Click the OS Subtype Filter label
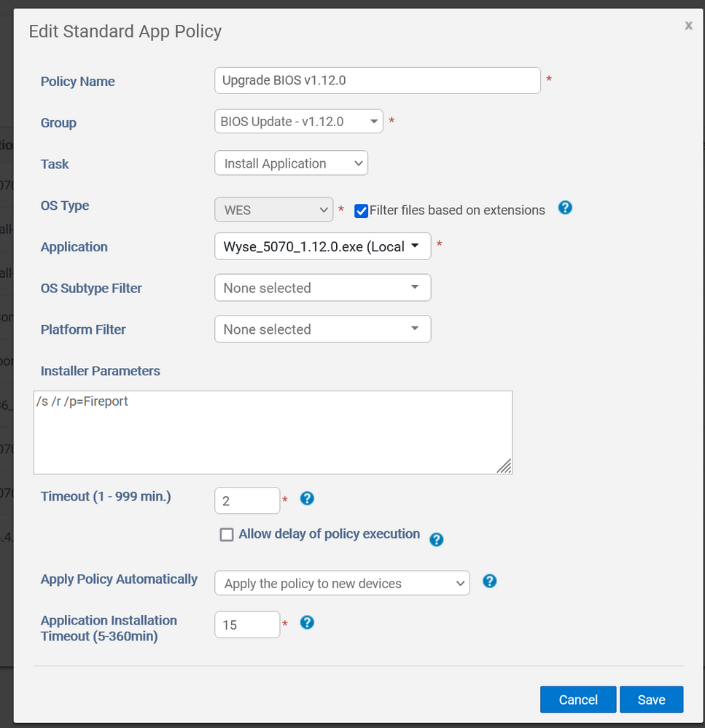This screenshot has width=705, height=728. point(91,289)
